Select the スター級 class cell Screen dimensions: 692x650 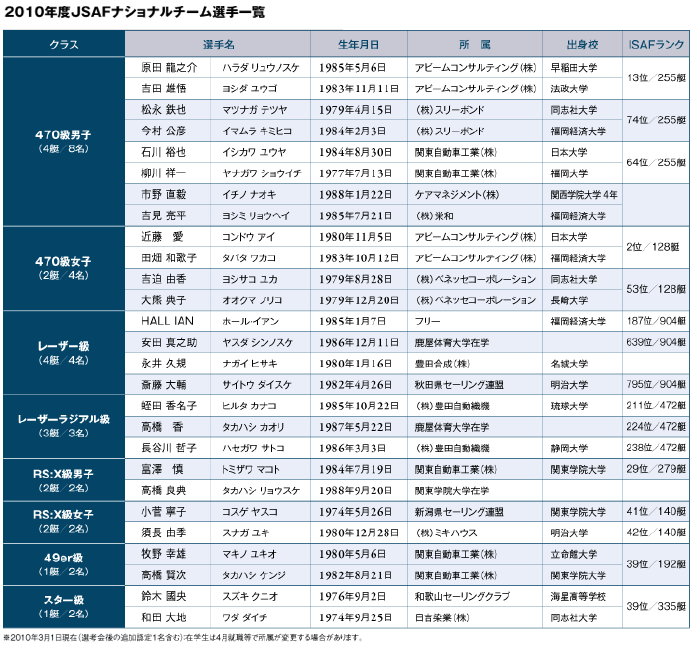[x=64, y=607]
